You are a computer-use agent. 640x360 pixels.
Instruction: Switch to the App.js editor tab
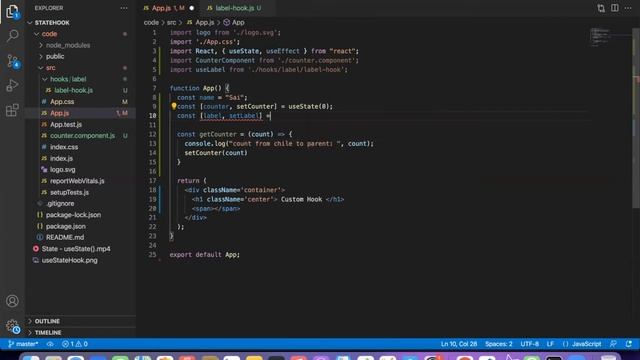168,8
